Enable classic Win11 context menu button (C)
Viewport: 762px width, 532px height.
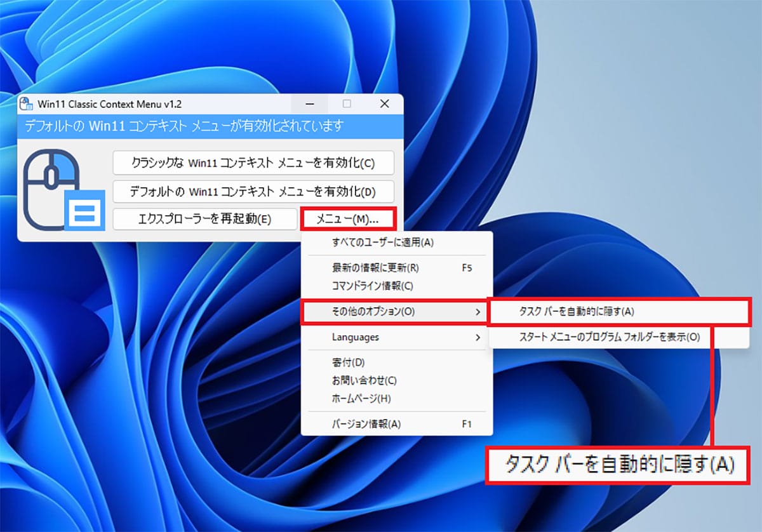pos(253,163)
